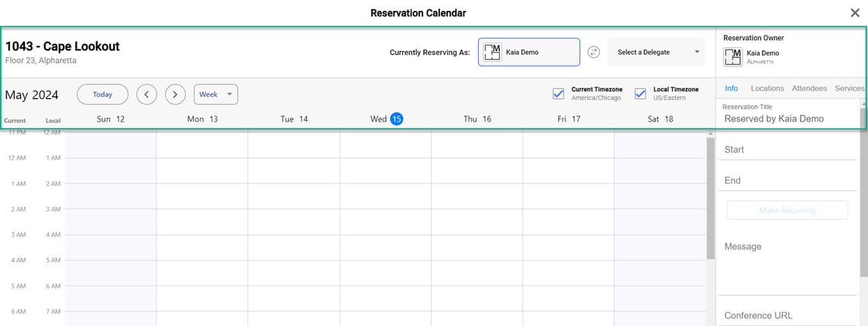This screenshot has height=326, width=868.
Task: Select the Info tab
Action: 731,89
